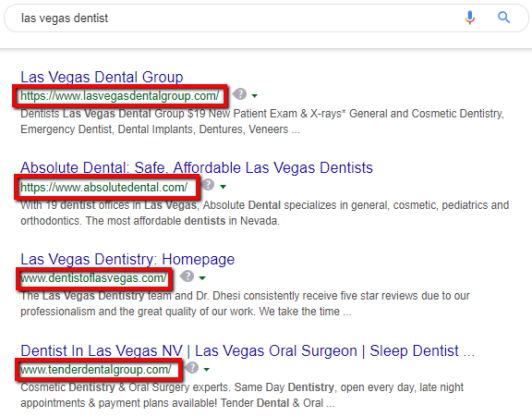This screenshot has height=417, width=532.
Task: Open green dropdown arrow after dentistoflasvegas.com
Action: (x=202, y=278)
